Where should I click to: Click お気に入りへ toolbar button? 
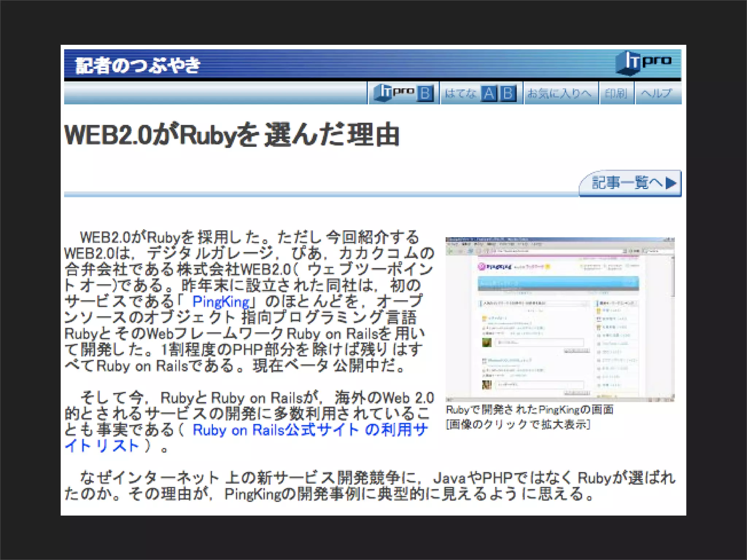(561, 93)
